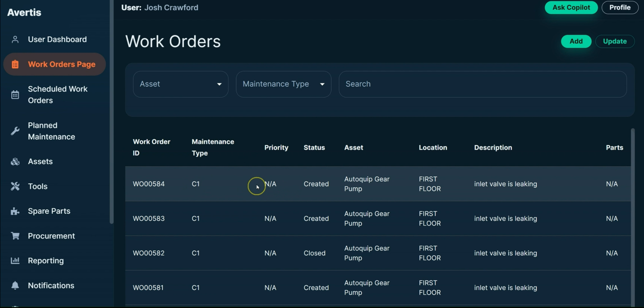Screen dimensions: 644x308
Task: Open the Maintenance Type dropdown
Action: pyautogui.click(x=283, y=84)
